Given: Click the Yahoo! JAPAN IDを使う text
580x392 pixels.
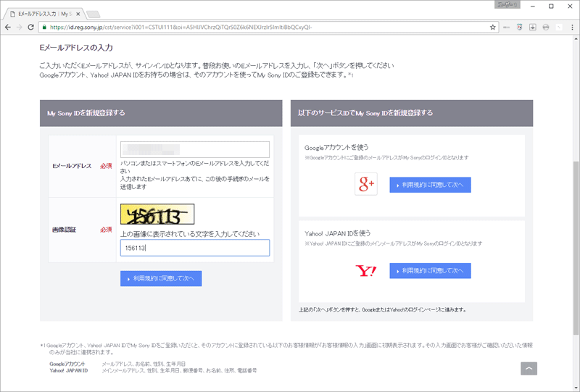Looking at the screenshot, I should click(338, 233).
